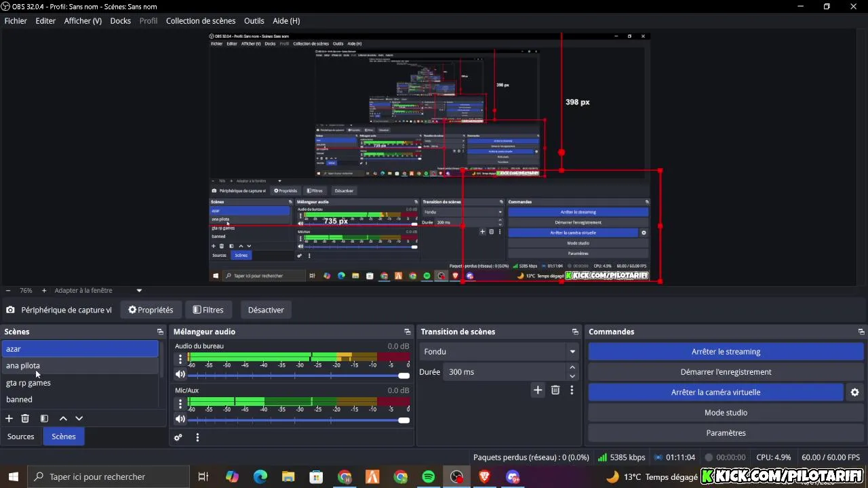Open transition properties three-dot menu
The height and width of the screenshot is (488, 868).
572,390
